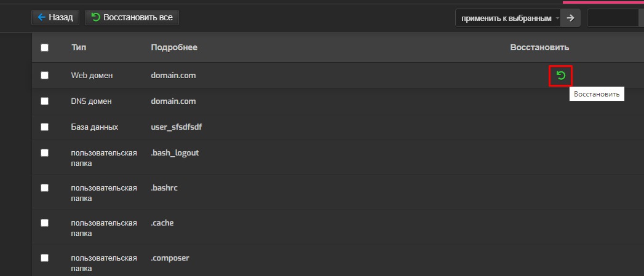
Task: Tick the .bash_logout row checkbox
Action: pos(45,153)
